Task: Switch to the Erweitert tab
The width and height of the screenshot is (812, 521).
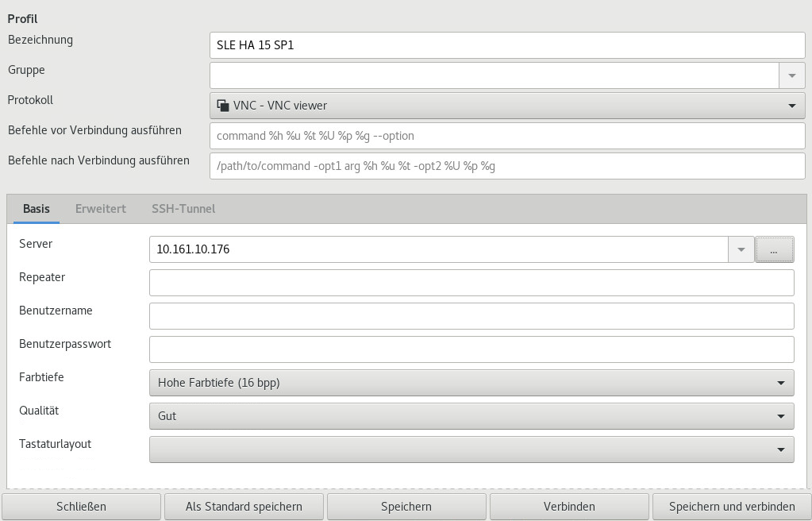Action: click(x=101, y=209)
